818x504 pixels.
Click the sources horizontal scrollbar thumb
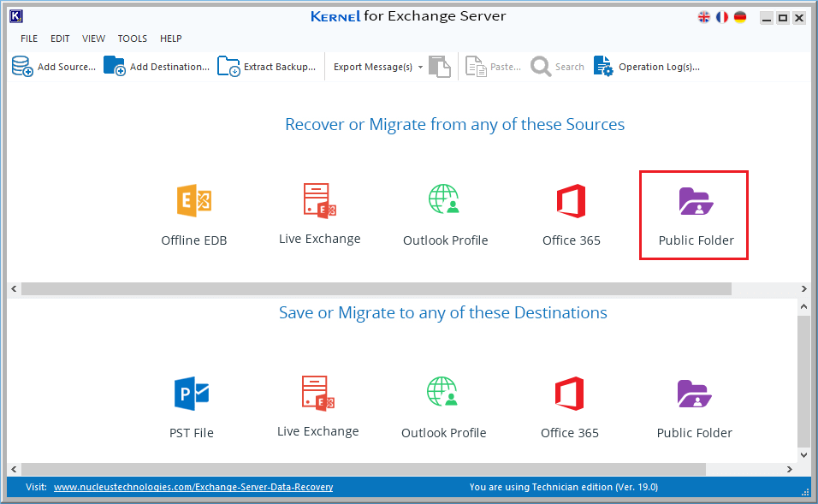[376, 289]
